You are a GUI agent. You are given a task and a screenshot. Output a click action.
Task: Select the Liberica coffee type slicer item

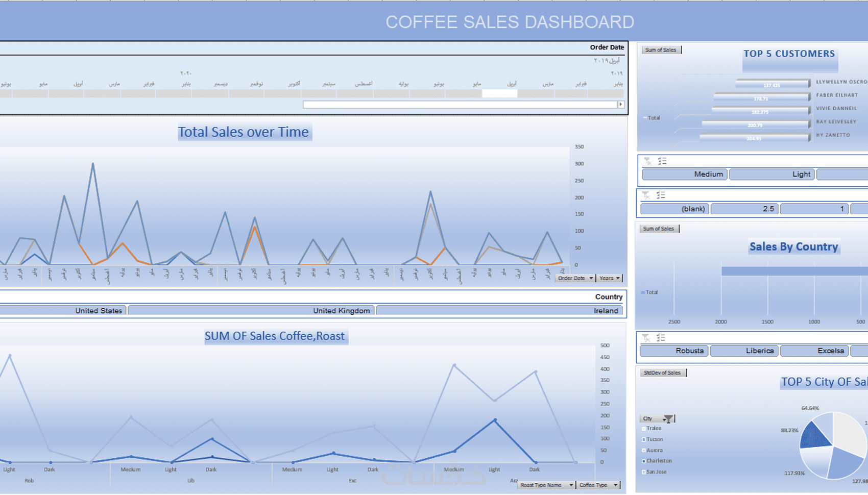click(744, 351)
